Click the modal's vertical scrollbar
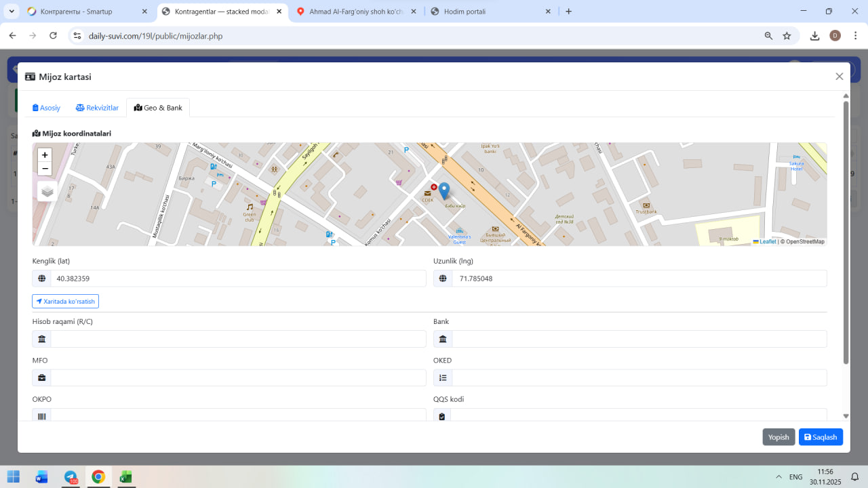The width and height of the screenshot is (868, 488). click(x=846, y=230)
